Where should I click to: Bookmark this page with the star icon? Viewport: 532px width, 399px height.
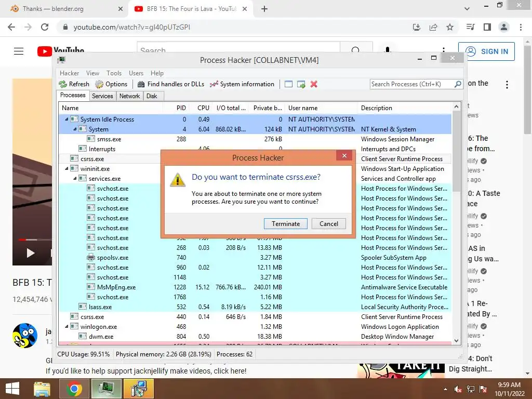tap(450, 27)
